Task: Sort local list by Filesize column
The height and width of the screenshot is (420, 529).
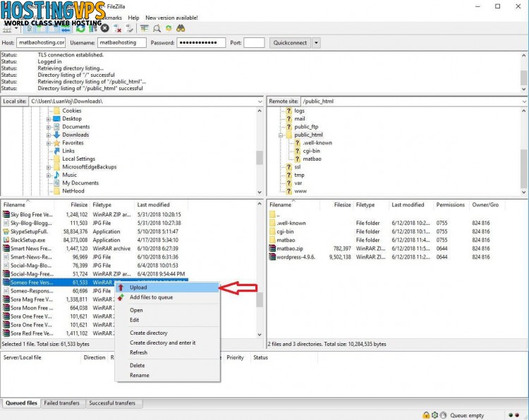Action: point(71,204)
